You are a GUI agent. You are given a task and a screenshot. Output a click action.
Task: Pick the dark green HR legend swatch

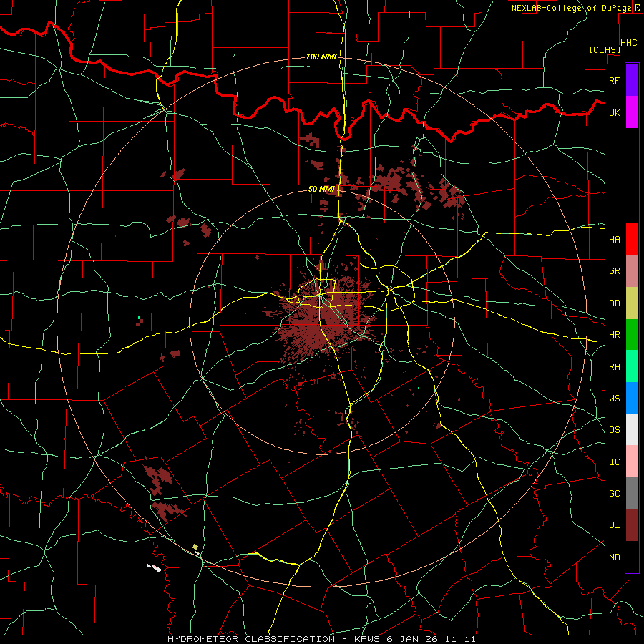[x=632, y=334]
